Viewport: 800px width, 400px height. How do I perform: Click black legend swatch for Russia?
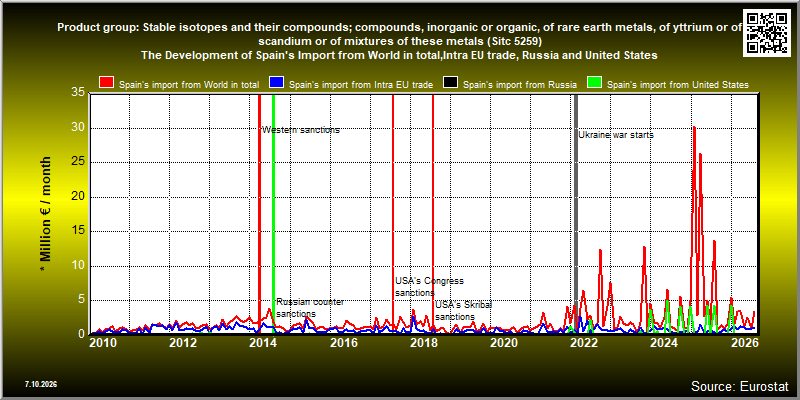click(450, 84)
